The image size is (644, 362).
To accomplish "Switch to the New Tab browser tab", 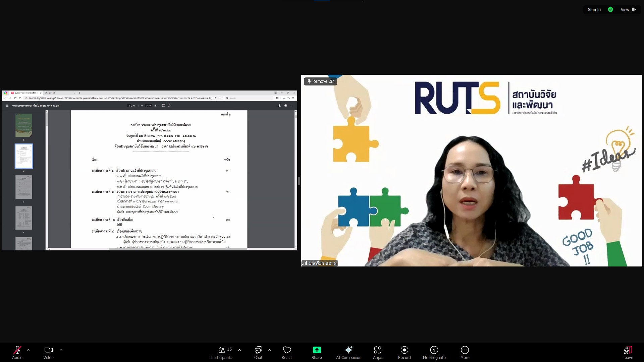I will point(60,93).
